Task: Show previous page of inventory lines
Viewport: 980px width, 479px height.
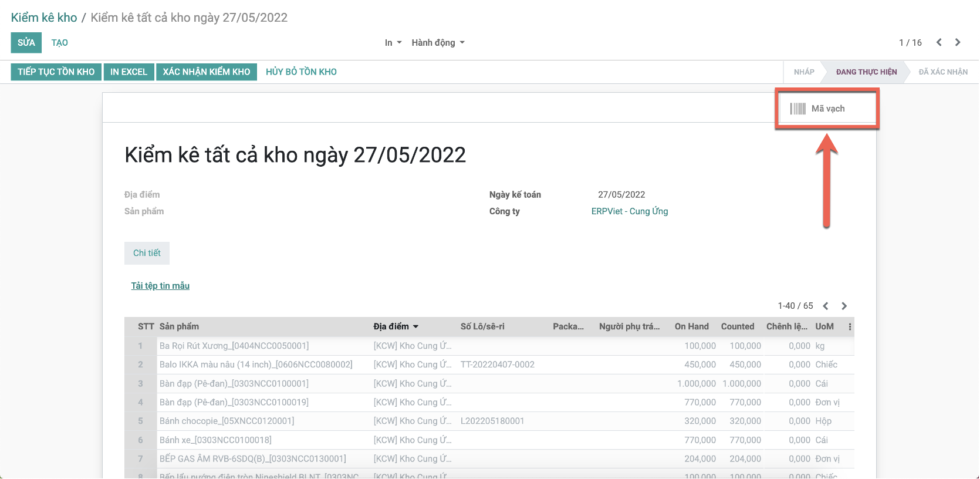Action: click(826, 306)
